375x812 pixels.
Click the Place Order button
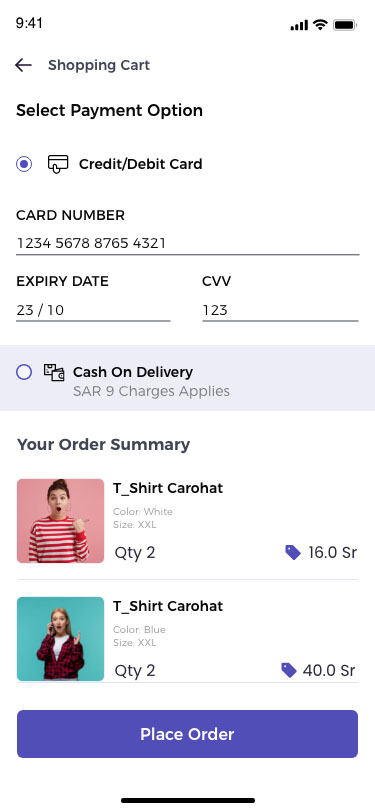pyautogui.click(x=188, y=734)
